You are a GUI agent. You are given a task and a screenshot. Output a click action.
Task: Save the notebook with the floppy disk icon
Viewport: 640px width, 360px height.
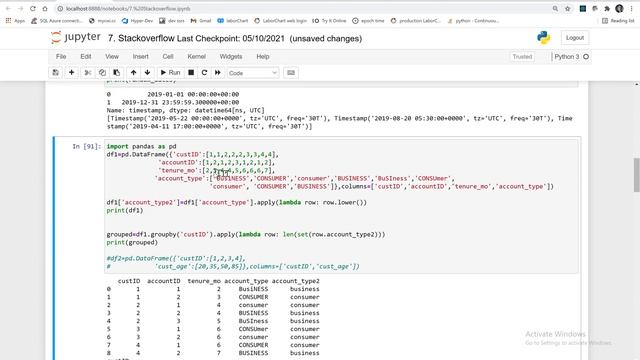pos(56,73)
